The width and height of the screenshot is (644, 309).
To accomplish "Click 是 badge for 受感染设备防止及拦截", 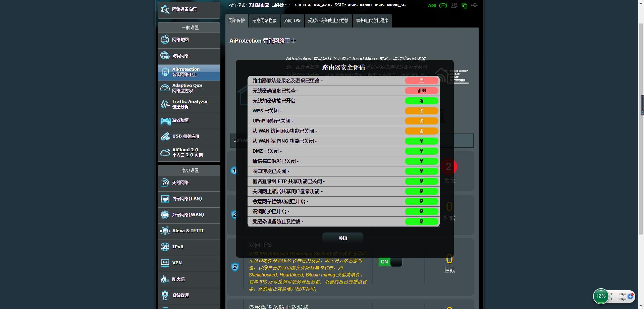I will click(422, 222).
